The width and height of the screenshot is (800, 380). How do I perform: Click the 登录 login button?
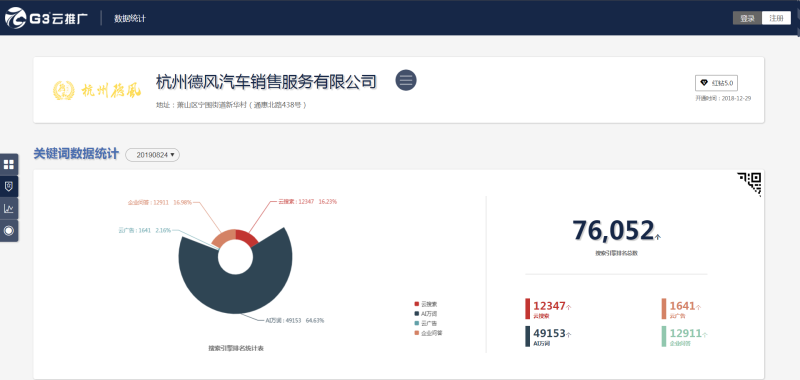click(x=747, y=18)
